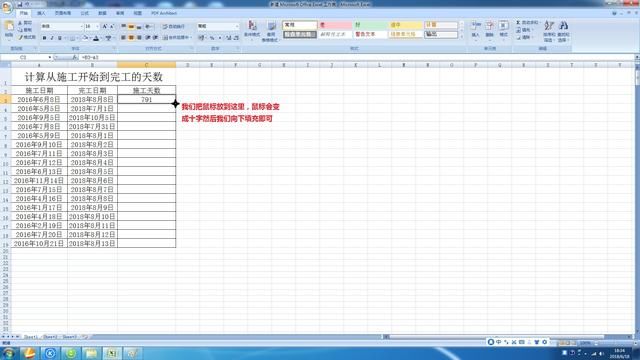
Task: Click the Font Color letter A icon
Action: click(x=96, y=38)
